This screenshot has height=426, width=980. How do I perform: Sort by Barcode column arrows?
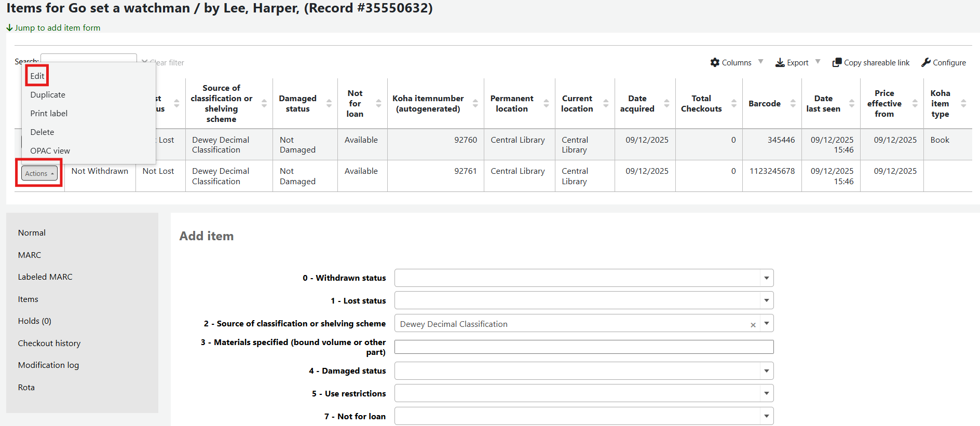click(793, 104)
